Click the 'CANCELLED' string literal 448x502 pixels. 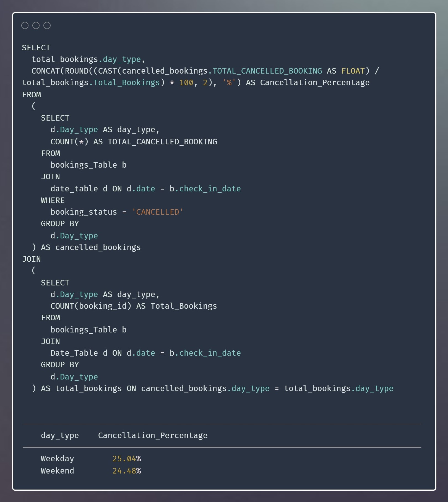pyautogui.click(x=157, y=212)
